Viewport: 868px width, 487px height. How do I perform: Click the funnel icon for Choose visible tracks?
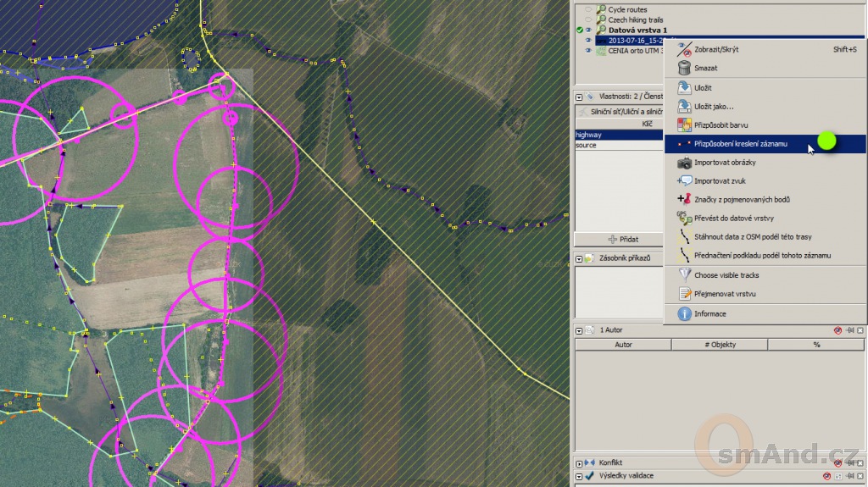[685, 275]
